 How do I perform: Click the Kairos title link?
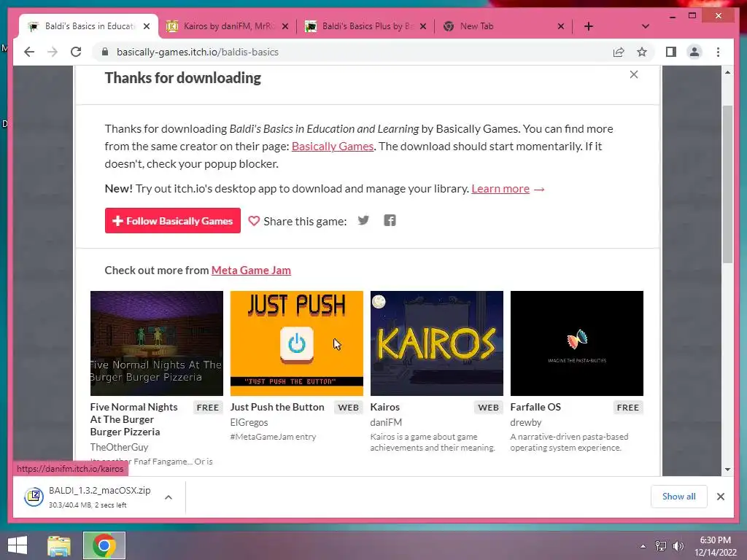pyautogui.click(x=385, y=407)
